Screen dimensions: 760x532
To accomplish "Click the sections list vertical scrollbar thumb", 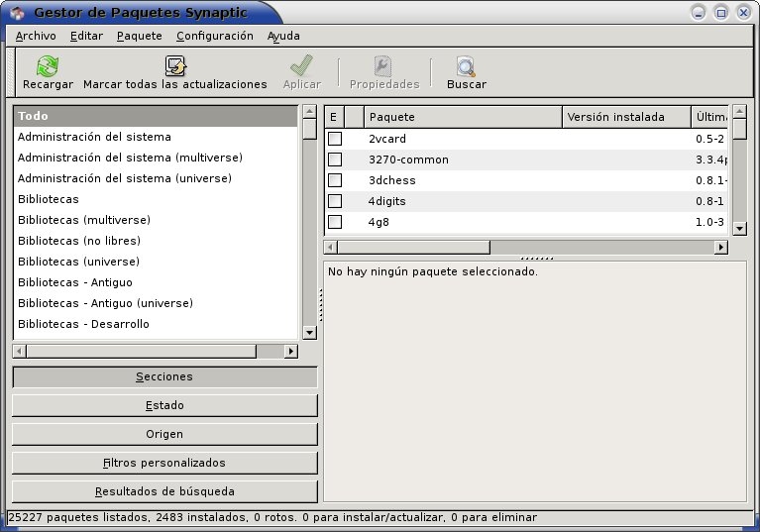I will coord(309,130).
